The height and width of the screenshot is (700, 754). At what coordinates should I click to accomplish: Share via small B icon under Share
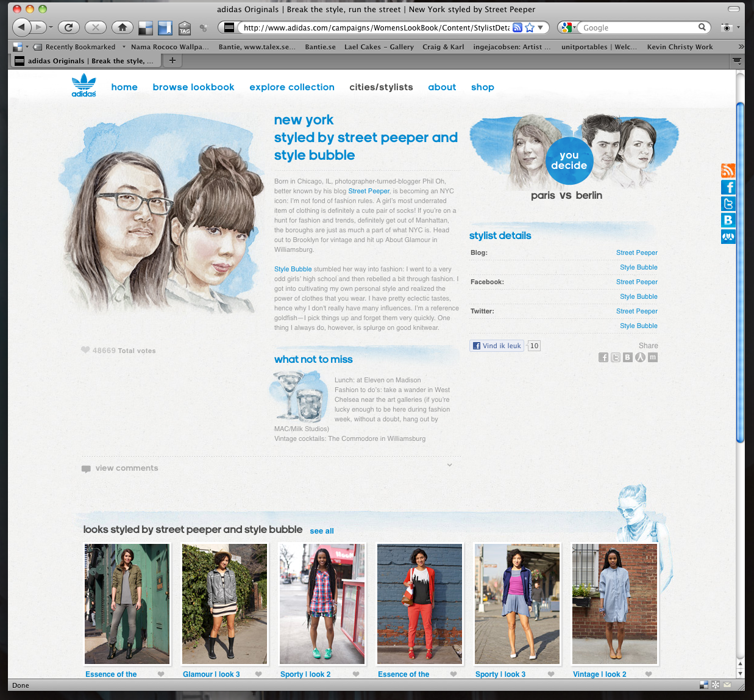[628, 357]
